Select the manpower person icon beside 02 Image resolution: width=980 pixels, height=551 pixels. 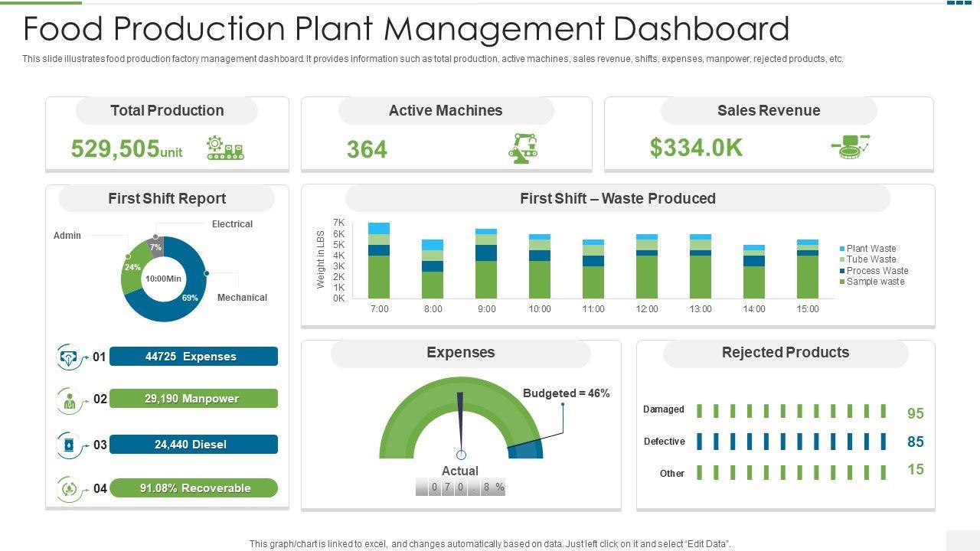[70, 400]
